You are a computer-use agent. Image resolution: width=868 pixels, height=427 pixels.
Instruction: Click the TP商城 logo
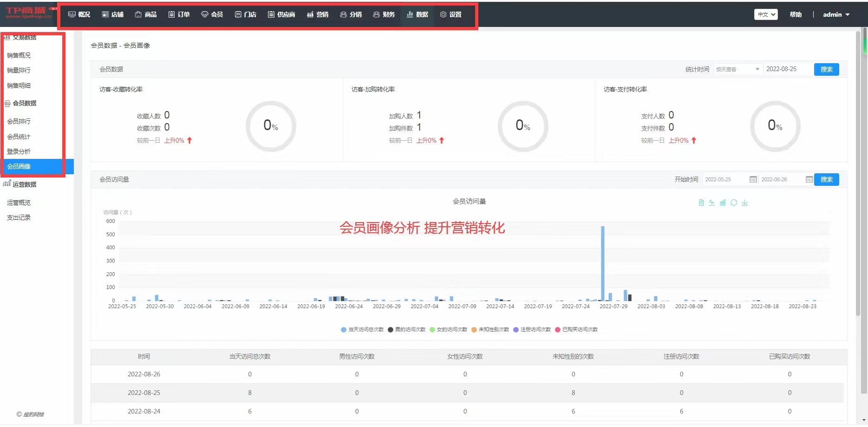click(x=28, y=13)
